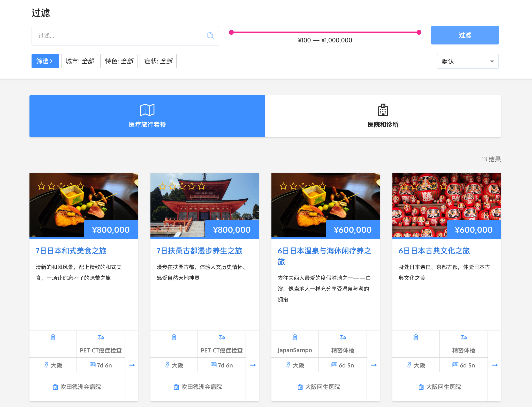The image size is (532, 407).
Task: Open 6日日本温泉与海休闲疗养之旅 title link
Action: [324, 256]
